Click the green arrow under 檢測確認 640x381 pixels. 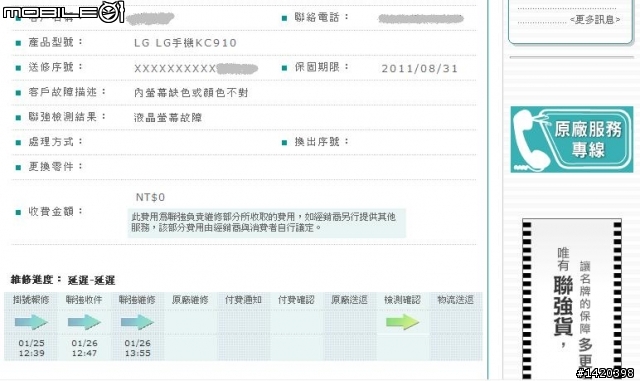pos(402,322)
